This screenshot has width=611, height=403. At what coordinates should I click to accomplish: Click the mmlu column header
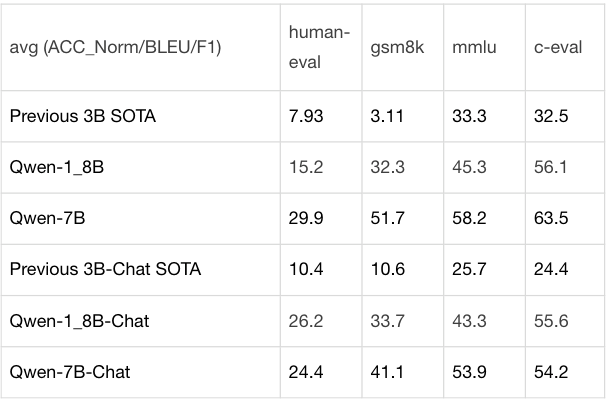click(474, 48)
